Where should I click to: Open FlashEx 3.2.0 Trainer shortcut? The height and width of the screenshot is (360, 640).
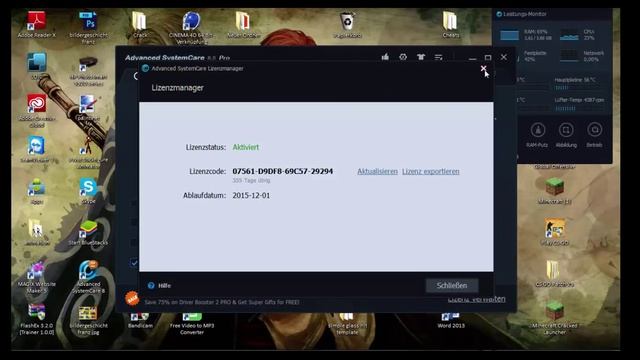(x=36, y=319)
